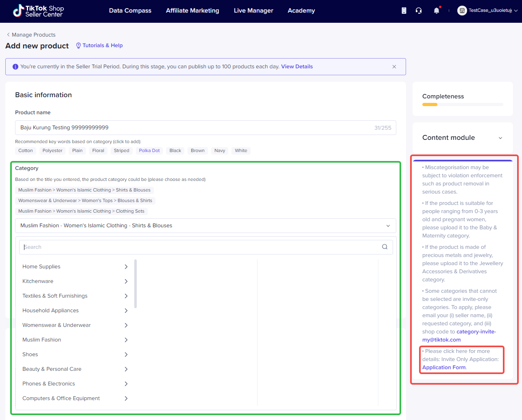Focus the category Search field
The width and height of the screenshot is (522, 420).
pos(205,247)
